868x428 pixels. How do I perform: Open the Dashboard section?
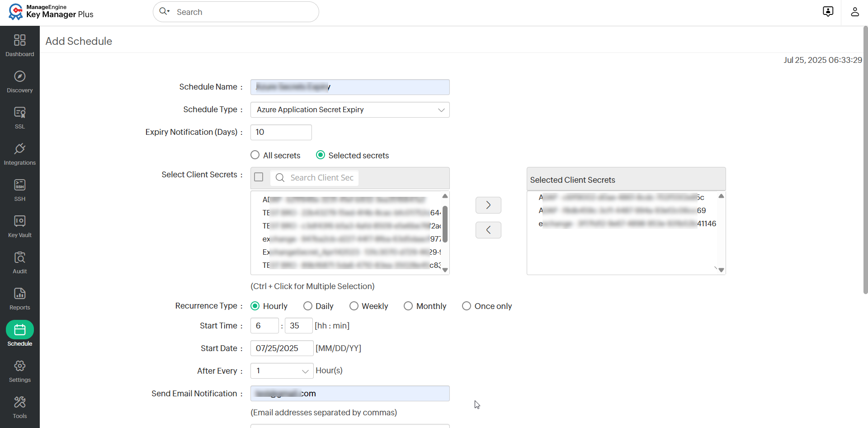20,45
